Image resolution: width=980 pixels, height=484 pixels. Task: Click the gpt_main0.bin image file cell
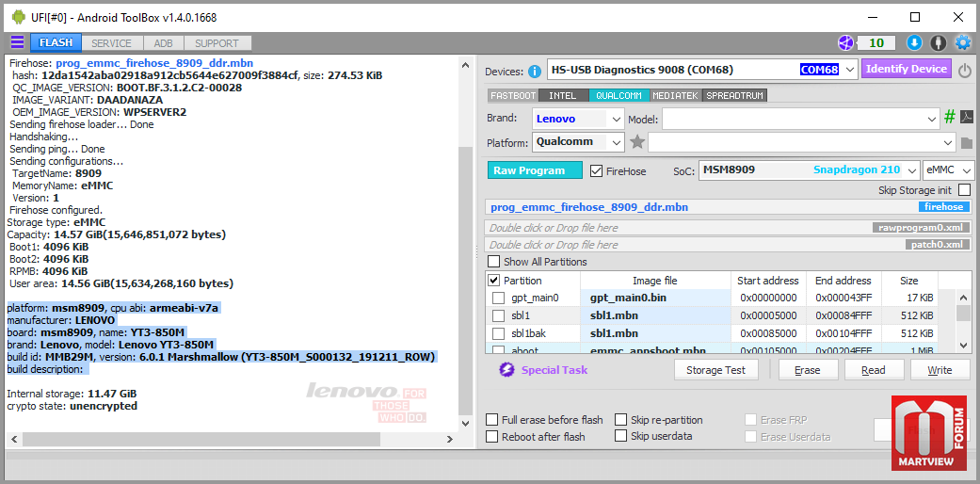tap(655, 298)
